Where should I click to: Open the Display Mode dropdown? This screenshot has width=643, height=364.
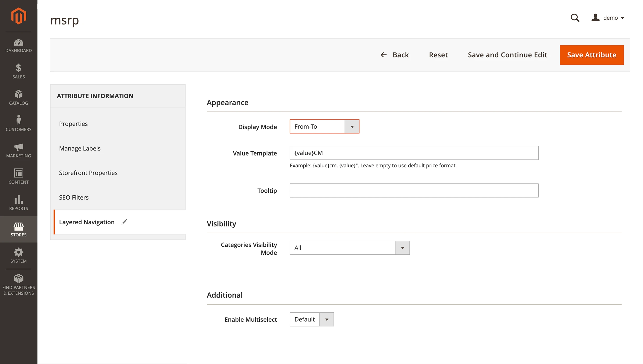point(352,127)
